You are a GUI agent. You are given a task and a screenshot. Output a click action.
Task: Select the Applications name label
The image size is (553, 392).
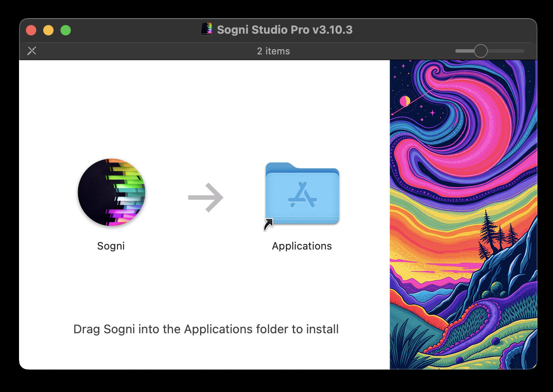[x=302, y=246]
